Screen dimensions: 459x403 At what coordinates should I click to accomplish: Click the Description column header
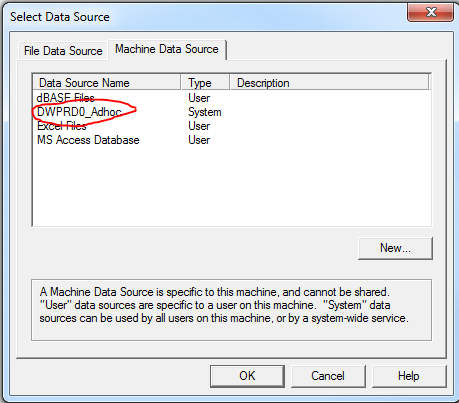330,83
